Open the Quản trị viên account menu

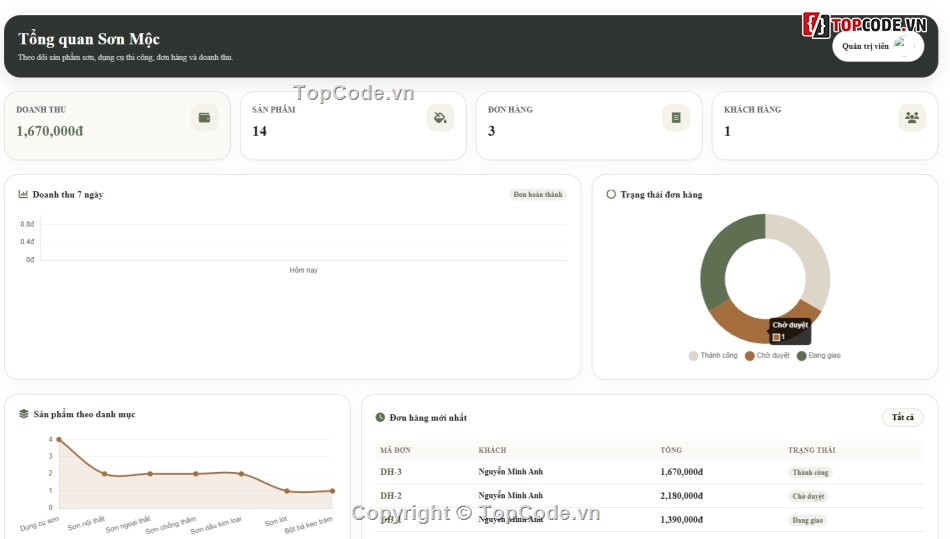point(878,46)
